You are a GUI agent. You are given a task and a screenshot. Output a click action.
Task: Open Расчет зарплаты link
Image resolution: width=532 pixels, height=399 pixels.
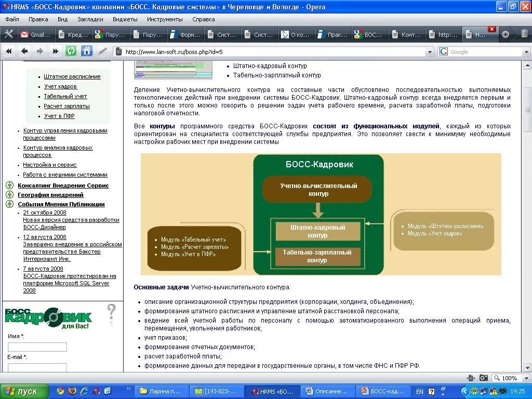click(66, 106)
